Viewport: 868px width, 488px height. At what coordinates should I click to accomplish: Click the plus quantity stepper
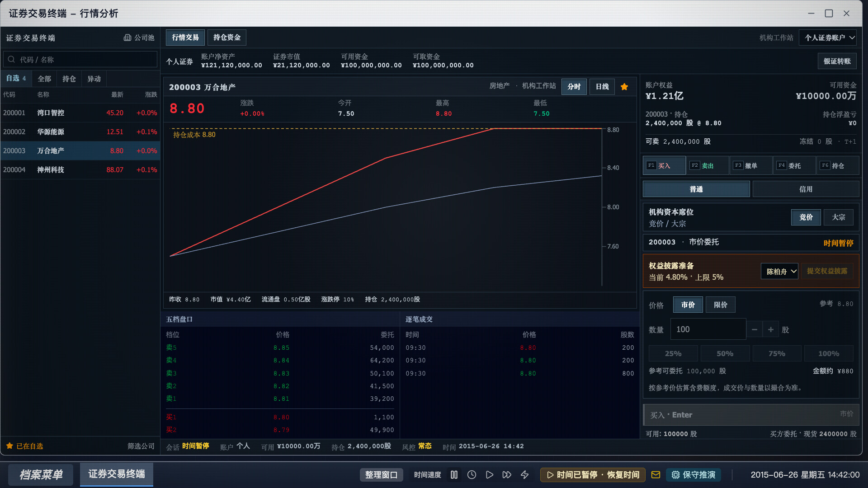[771, 329]
